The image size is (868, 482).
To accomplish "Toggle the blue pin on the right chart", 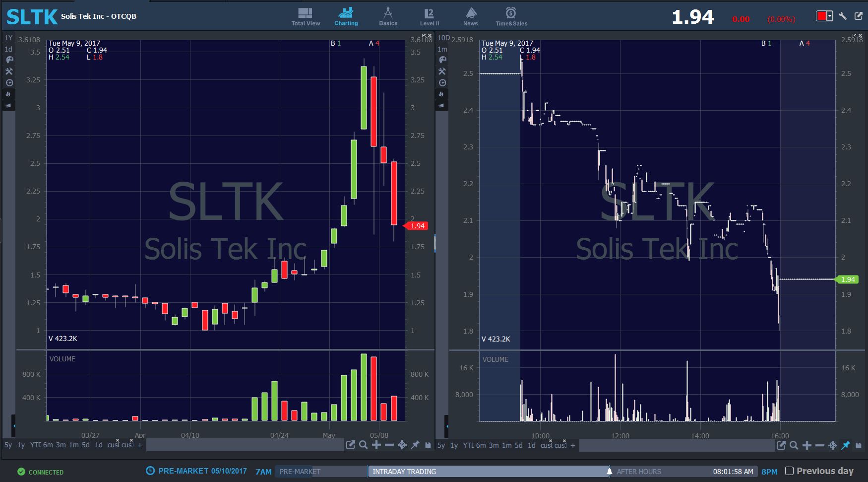I will coord(846,445).
